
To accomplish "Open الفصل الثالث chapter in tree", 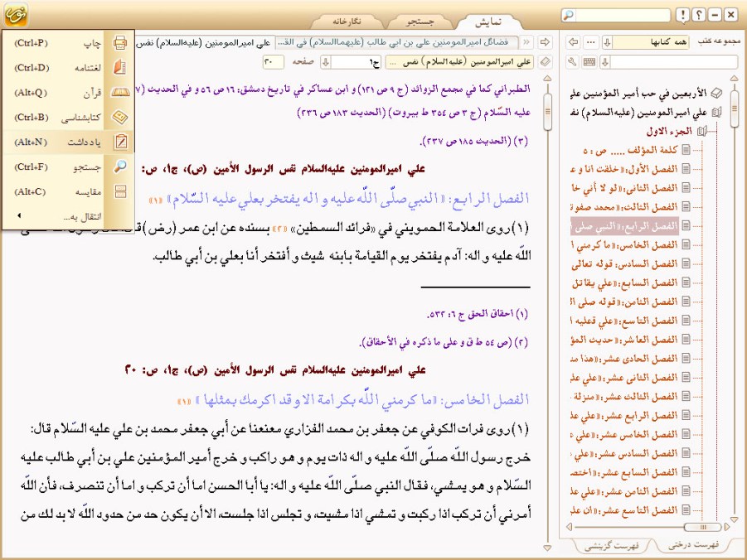I will [624, 207].
